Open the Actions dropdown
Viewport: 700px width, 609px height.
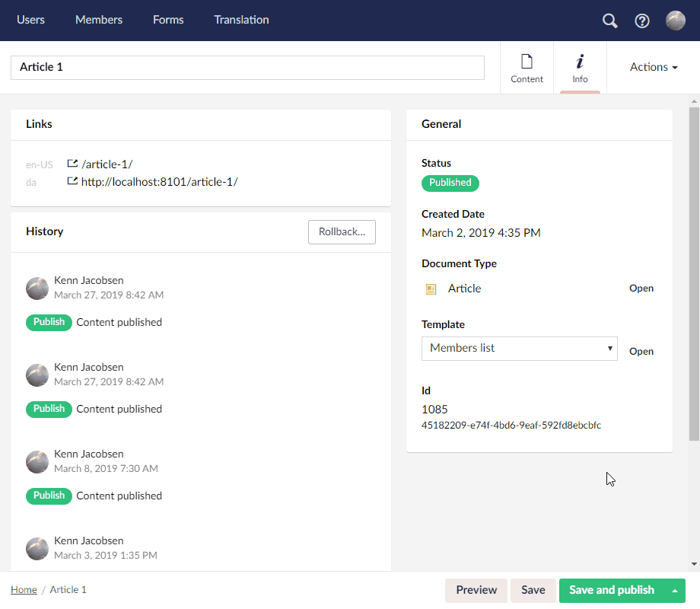click(652, 67)
